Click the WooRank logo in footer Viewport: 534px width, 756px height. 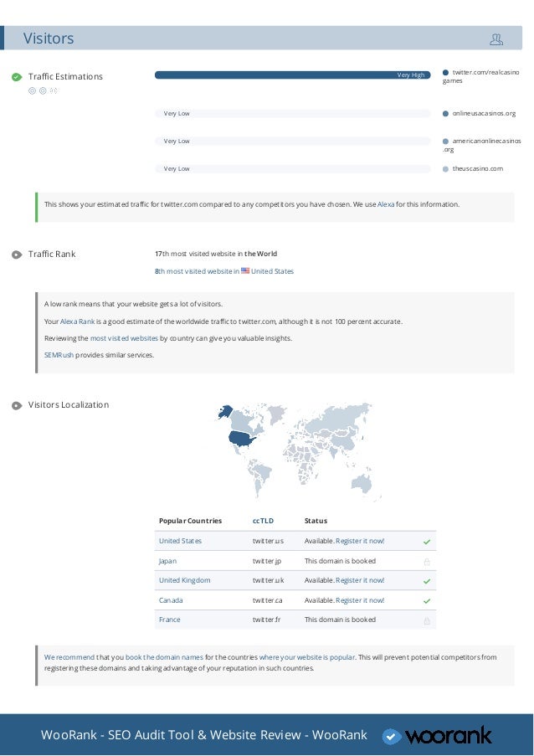point(437,736)
